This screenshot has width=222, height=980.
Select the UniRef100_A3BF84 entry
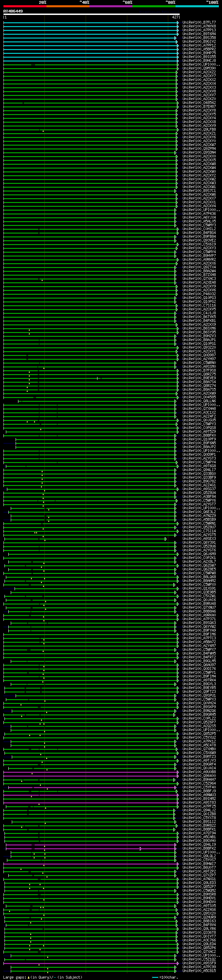click(x=199, y=496)
